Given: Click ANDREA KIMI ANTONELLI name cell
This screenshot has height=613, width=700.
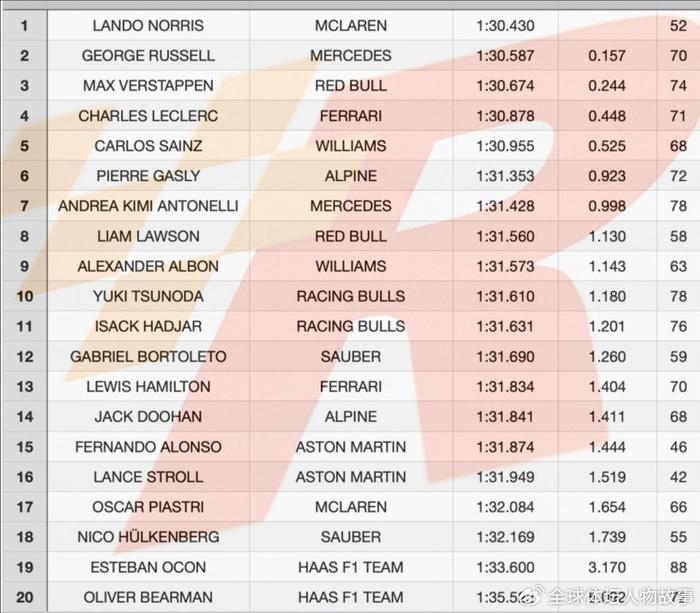Looking at the screenshot, I should pos(148,206).
